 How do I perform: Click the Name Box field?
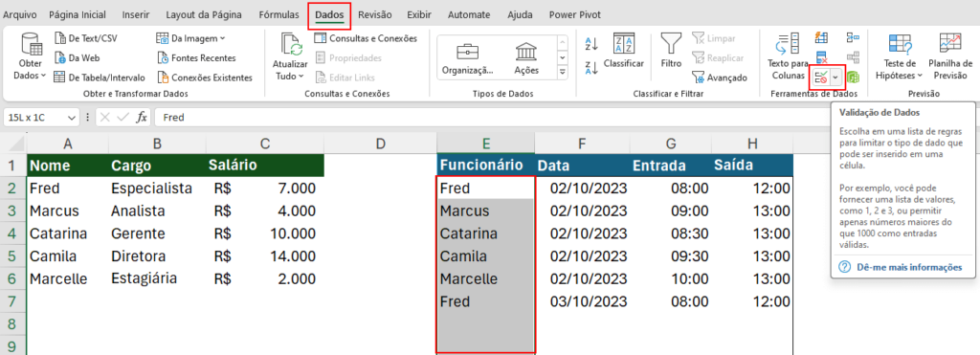[x=34, y=117]
